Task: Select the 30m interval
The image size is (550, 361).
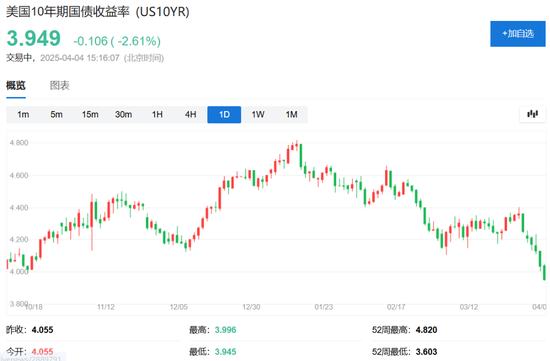Action: coord(123,114)
